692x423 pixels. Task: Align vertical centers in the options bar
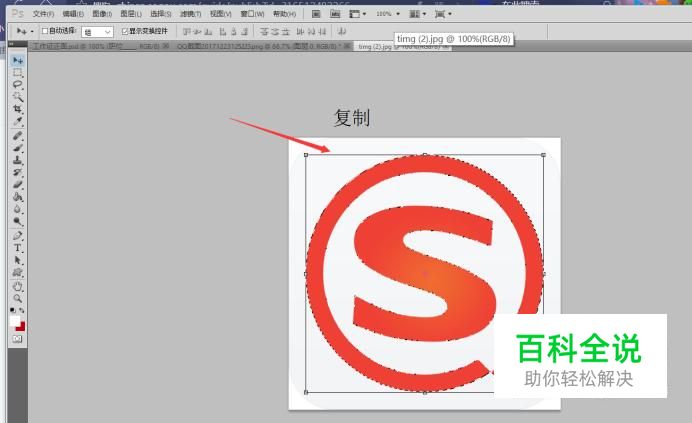click(197, 31)
